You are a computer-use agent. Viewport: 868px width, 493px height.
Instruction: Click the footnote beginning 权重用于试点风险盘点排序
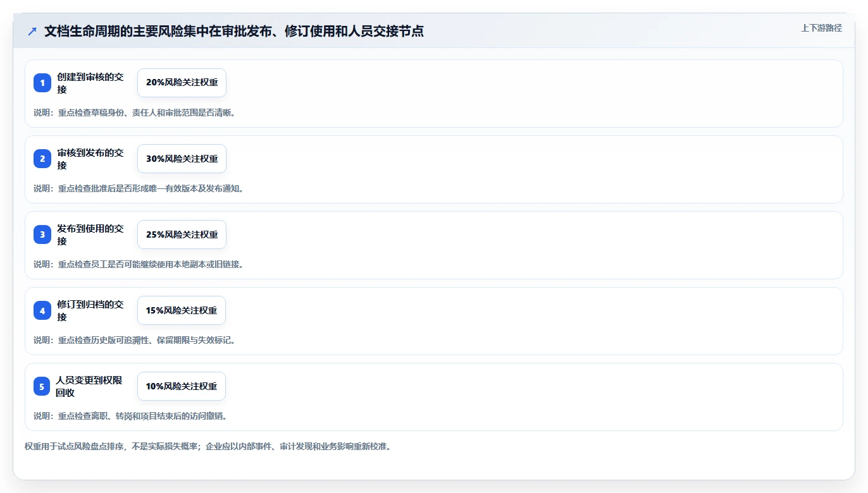(208, 446)
